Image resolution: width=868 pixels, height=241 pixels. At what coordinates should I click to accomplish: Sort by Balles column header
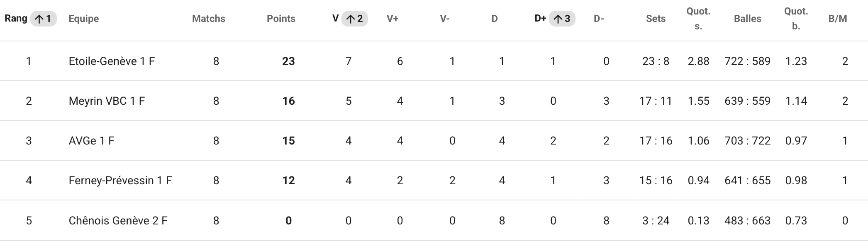coord(748,19)
